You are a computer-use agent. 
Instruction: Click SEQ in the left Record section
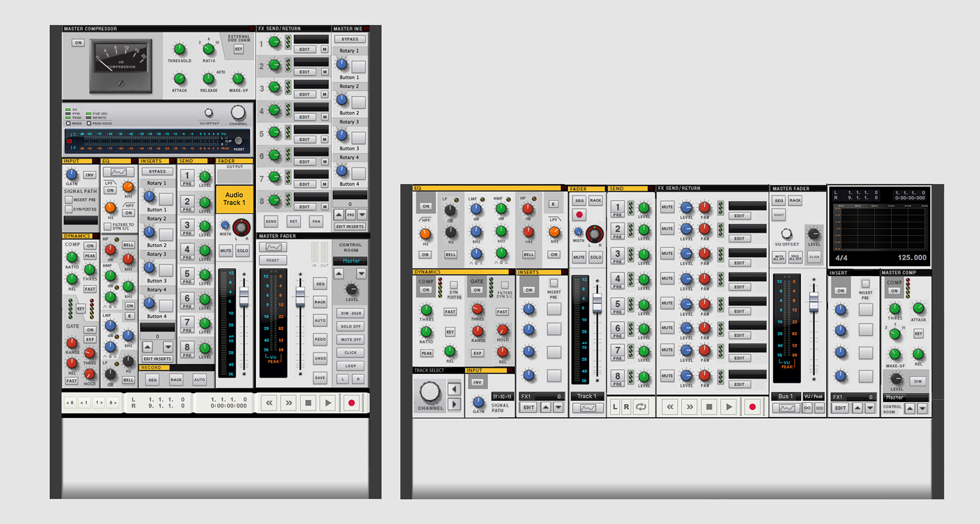pos(153,380)
